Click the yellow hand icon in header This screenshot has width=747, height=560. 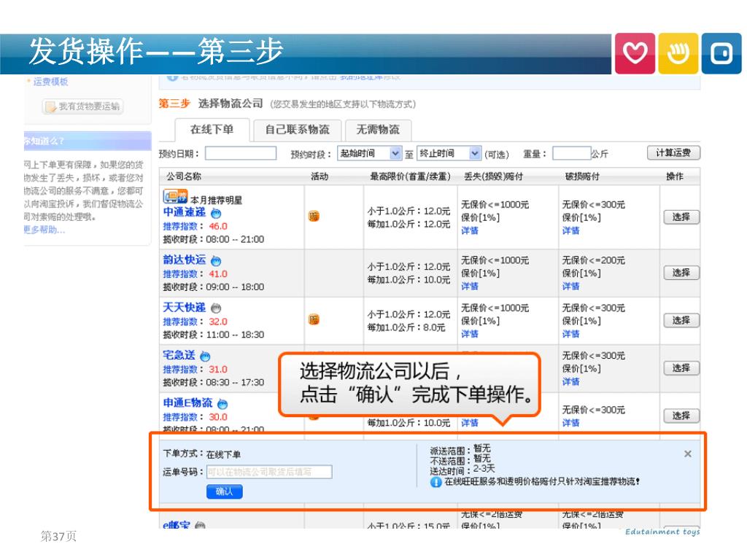[x=678, y=53]
